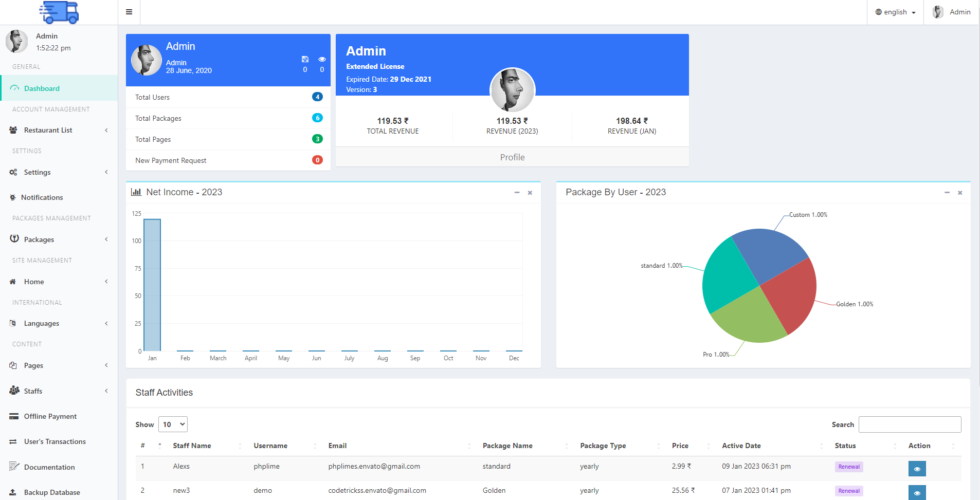Open Offline Payment page
The image size is (980, 500).
pos(50,416)
